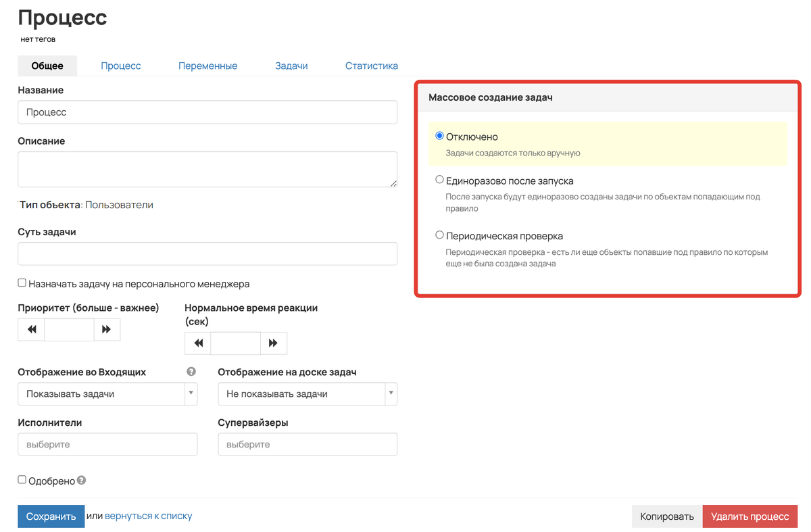This screenshot has width=811, height=532.
Task: Open the Супервайзеры selector
Action: (308, 445)
